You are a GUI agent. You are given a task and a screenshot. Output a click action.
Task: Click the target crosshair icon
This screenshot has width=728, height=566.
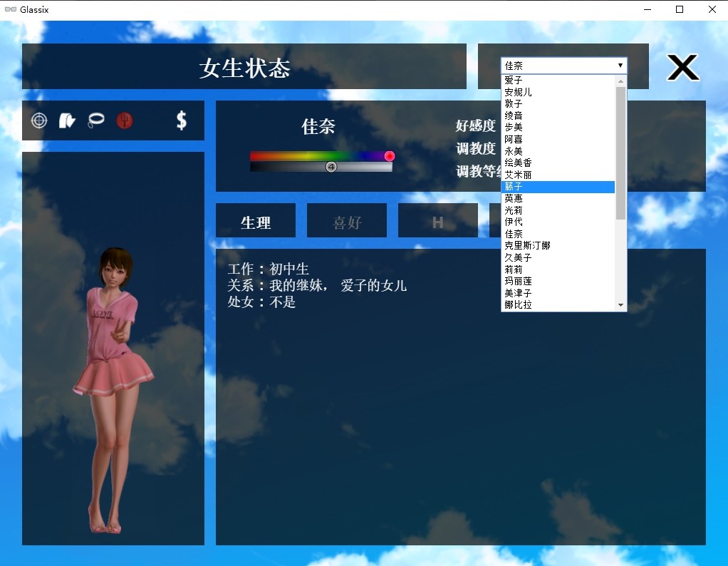coord(39,120)
